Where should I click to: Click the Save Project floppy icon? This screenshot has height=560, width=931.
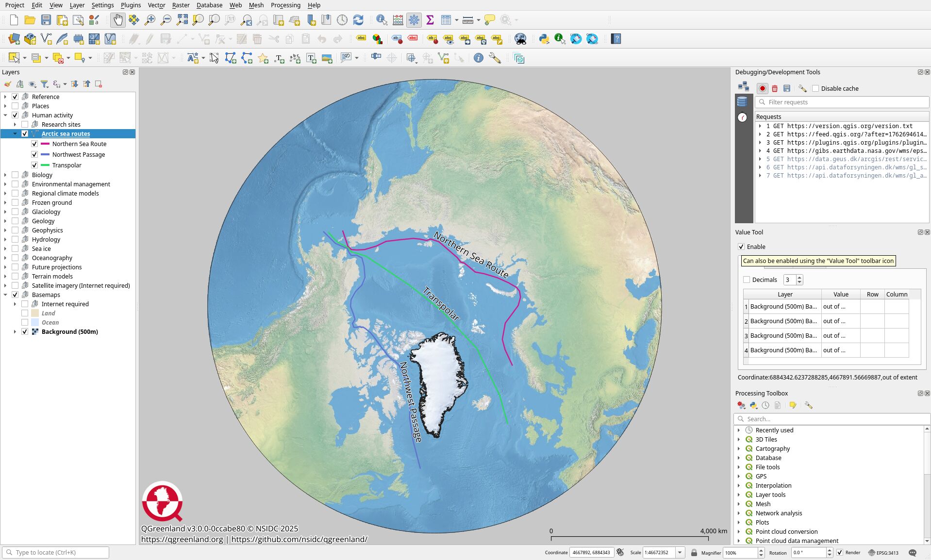[46, 20]
